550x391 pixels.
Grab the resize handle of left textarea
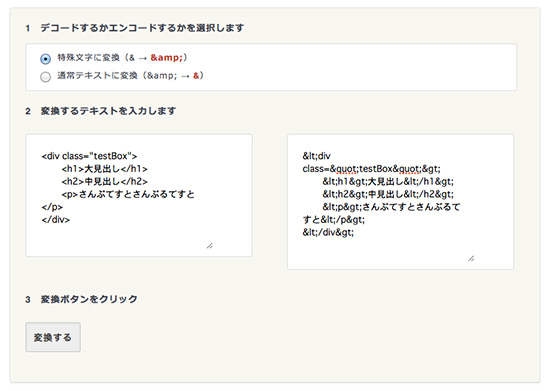pos(210,245)
